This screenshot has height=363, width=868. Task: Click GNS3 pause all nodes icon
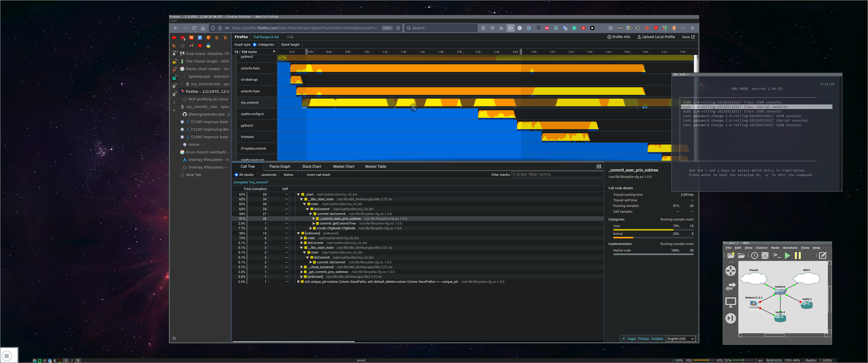798,256
